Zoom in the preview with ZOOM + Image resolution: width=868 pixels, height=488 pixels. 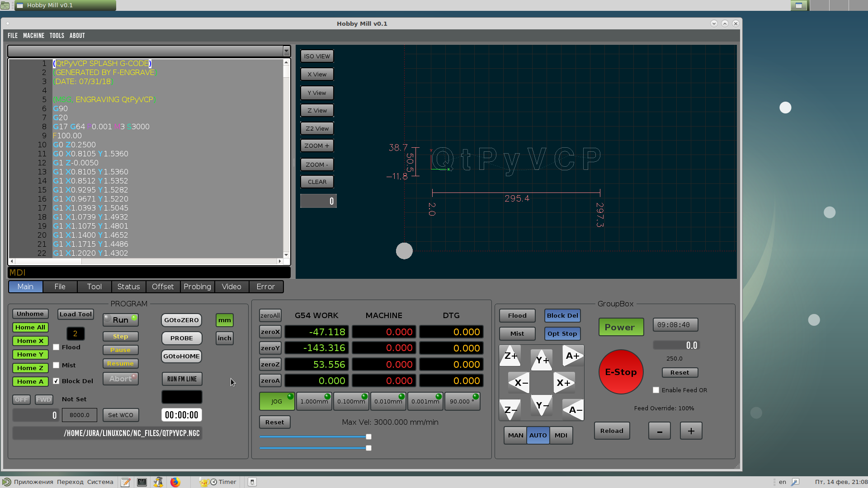(317, 146)
